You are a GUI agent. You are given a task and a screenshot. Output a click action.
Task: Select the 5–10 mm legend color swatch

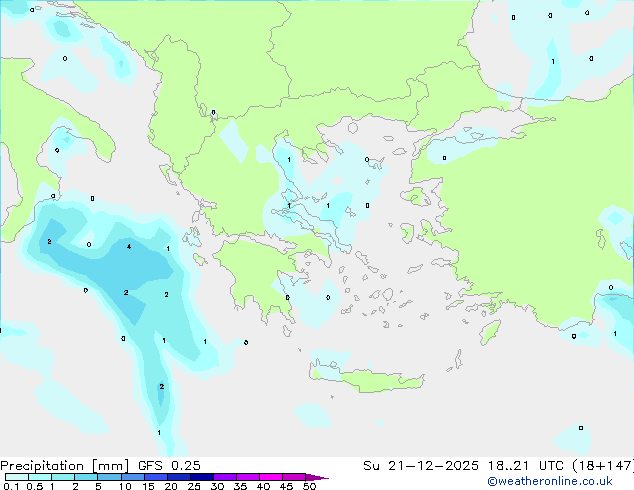[110, 477]
